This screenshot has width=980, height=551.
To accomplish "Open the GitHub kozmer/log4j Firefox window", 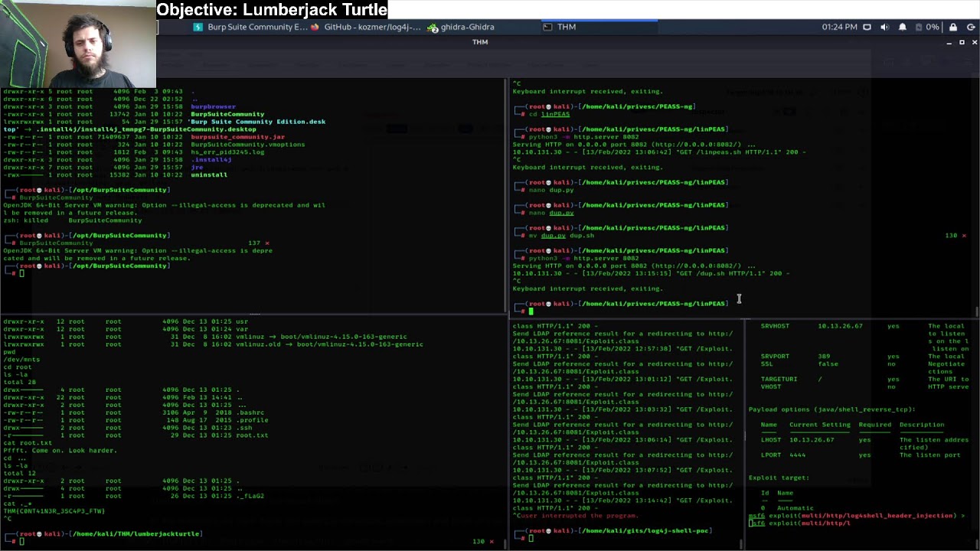I will (x=366, y=27).
